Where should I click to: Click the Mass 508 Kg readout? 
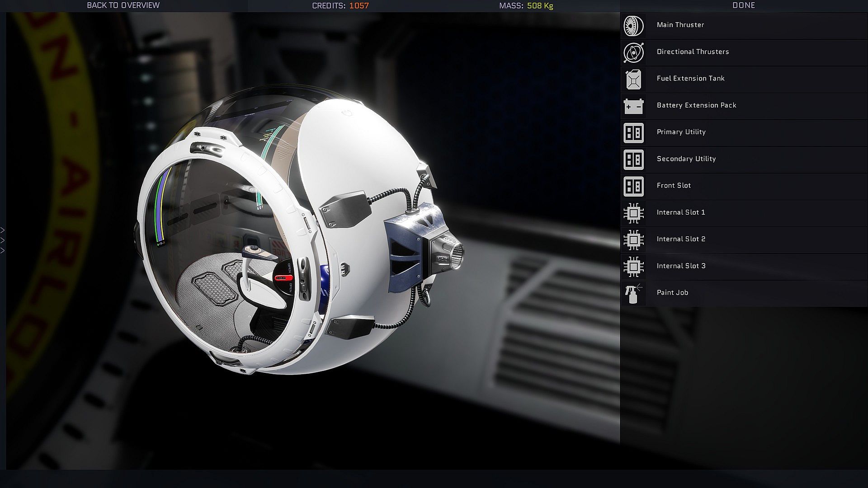(x=526, y=6)
